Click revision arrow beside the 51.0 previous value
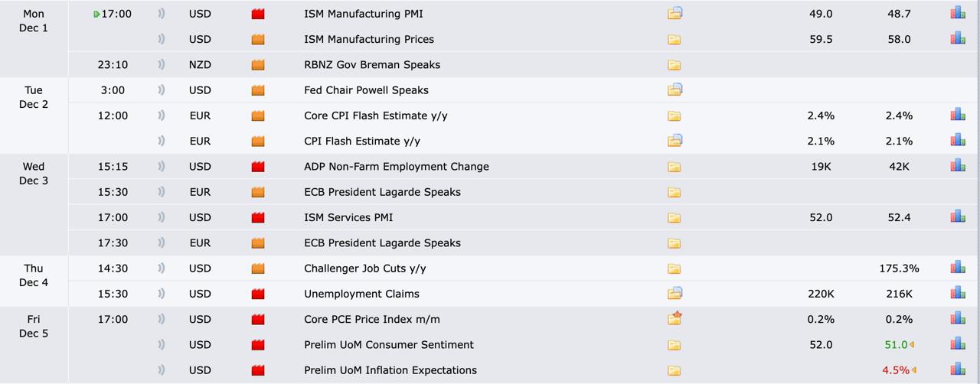Image resolution: width=980 pixels, height=384 pixels. coord(913,345)
